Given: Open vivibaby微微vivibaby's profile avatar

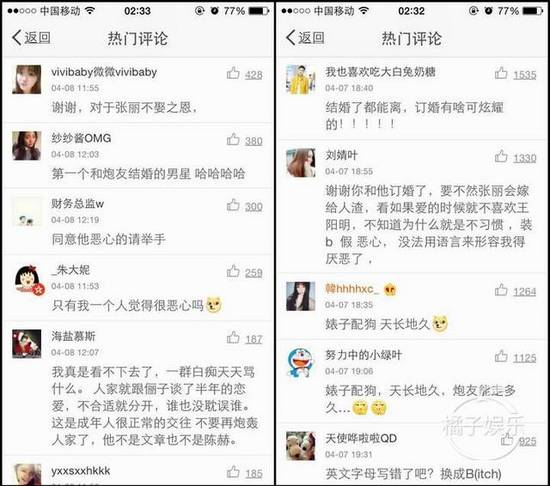Looking at the screenshot, I should [x=27, y=79].
